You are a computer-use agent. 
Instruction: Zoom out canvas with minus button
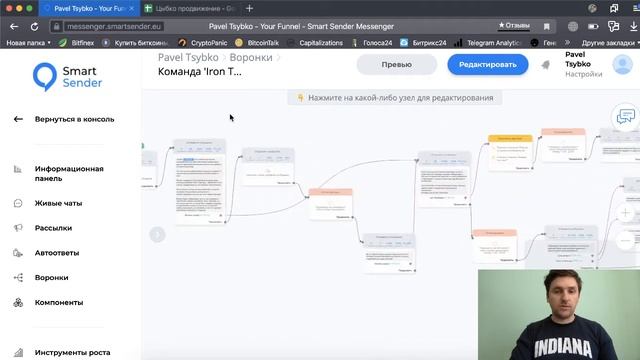coord(625,240)
